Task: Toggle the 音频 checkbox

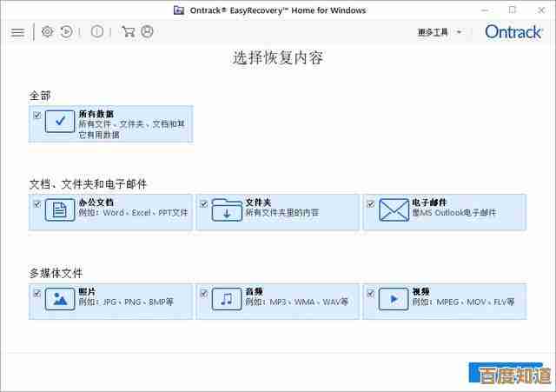Action: coord(204,293)
